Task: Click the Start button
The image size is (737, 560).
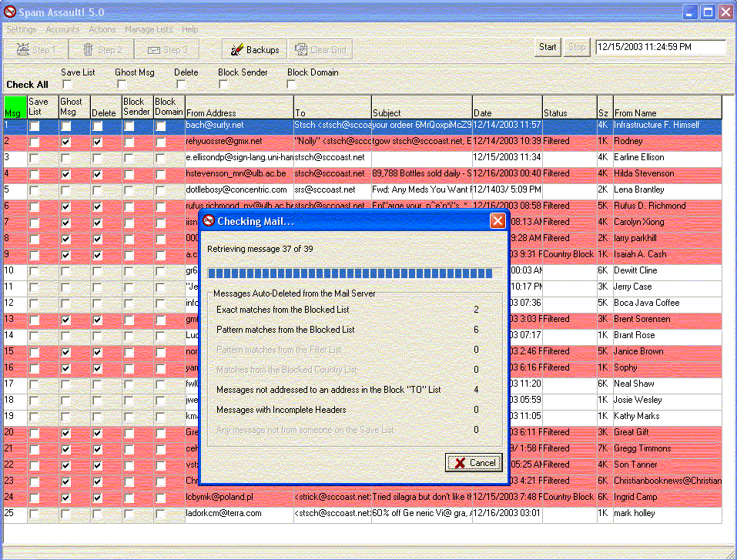Action: coord(548,48)
